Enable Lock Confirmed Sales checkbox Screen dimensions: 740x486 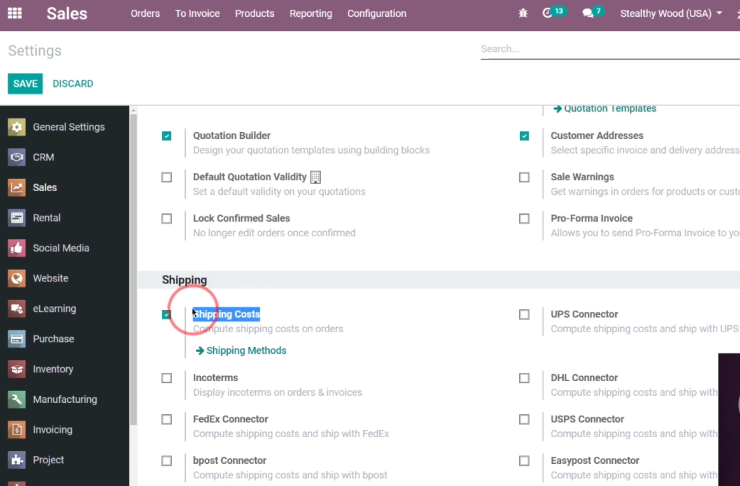(x=167, y=218)
